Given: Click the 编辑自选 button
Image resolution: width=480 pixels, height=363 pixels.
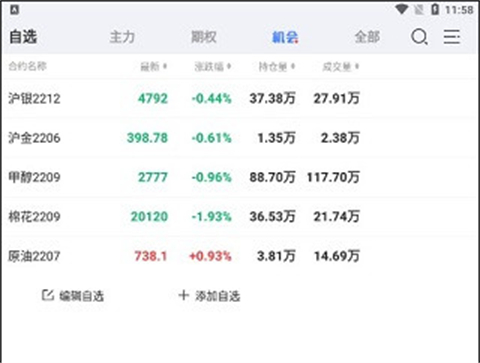Looking at the screenshot, I should [x=73, y=296].
